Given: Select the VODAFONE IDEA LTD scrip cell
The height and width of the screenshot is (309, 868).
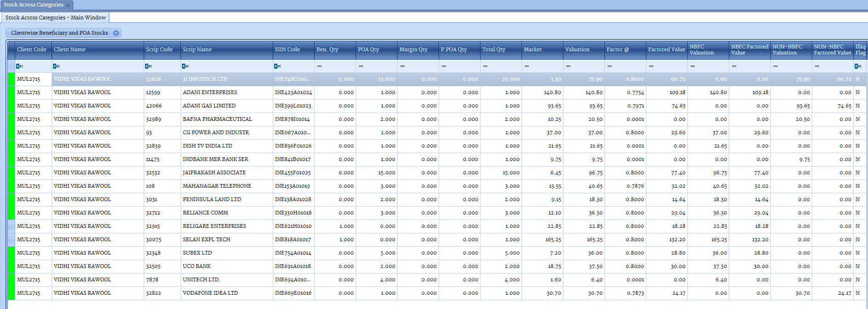Looking at the screenshot, I should [x=210, y=293].
